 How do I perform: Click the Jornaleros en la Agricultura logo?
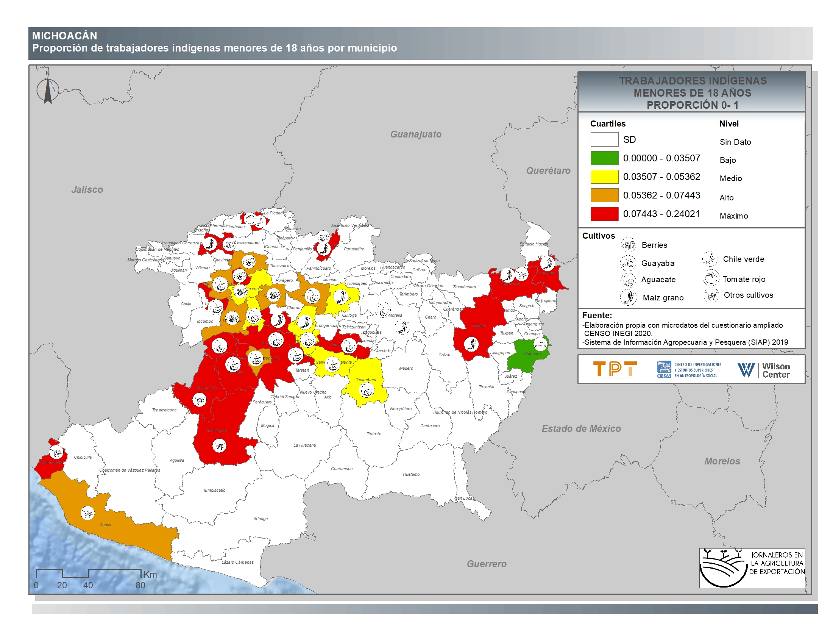752,568
